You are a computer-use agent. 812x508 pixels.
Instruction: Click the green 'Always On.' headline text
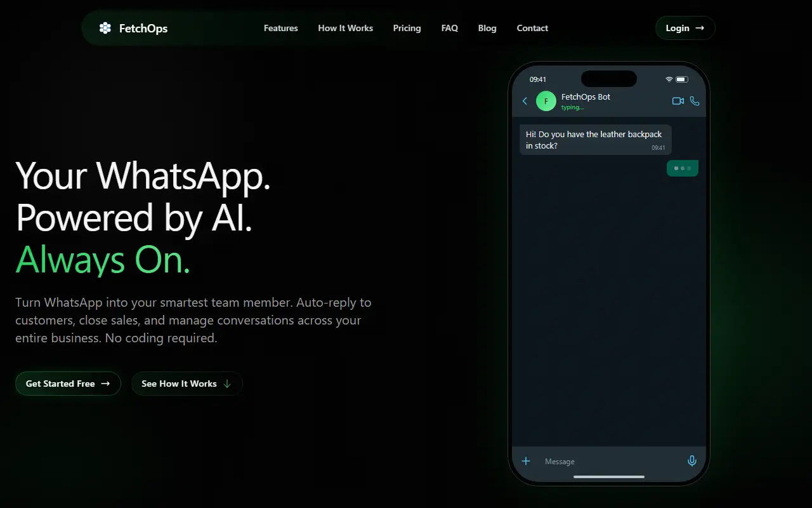103,259
